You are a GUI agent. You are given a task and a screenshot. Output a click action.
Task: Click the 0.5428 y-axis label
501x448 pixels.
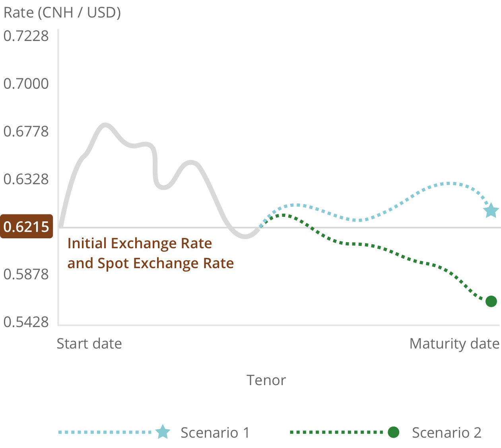[26, 321]
